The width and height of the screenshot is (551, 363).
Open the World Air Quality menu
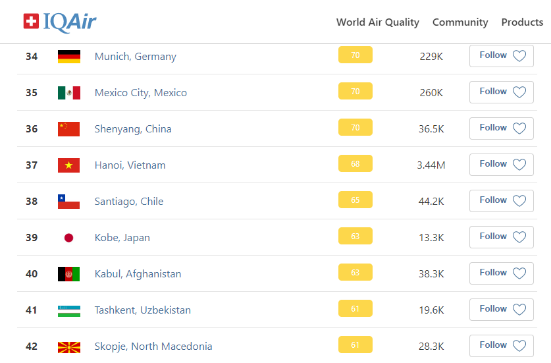(378, 22)
